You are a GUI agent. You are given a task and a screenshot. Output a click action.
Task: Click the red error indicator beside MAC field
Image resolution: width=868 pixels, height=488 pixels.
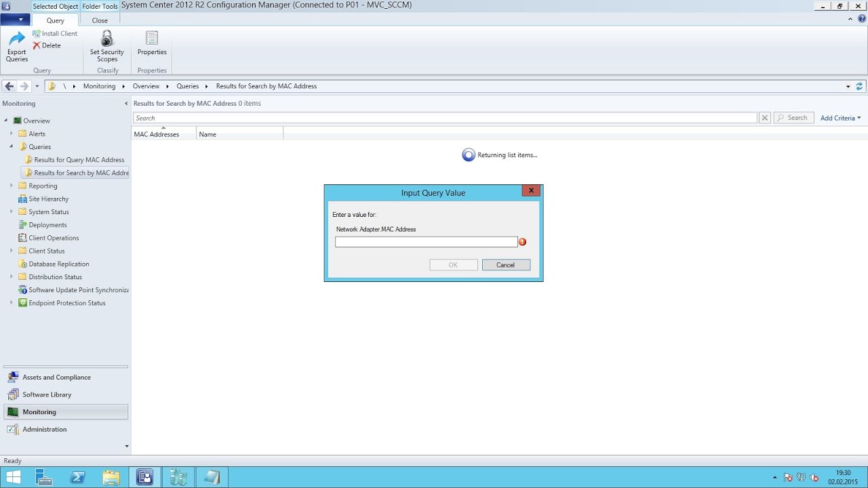(522, 242)
